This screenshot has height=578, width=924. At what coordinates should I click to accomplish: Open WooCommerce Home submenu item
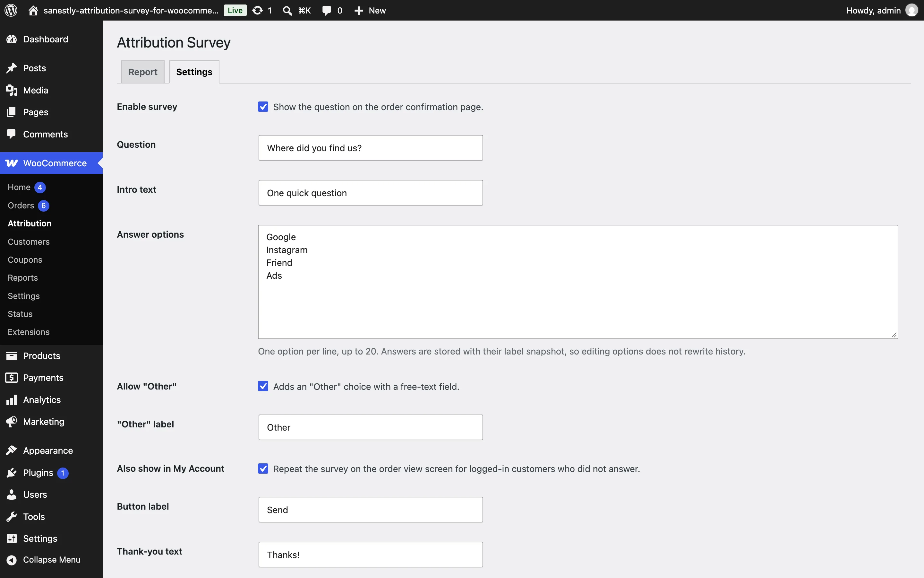pyautogui.click(x=51, y=187)
